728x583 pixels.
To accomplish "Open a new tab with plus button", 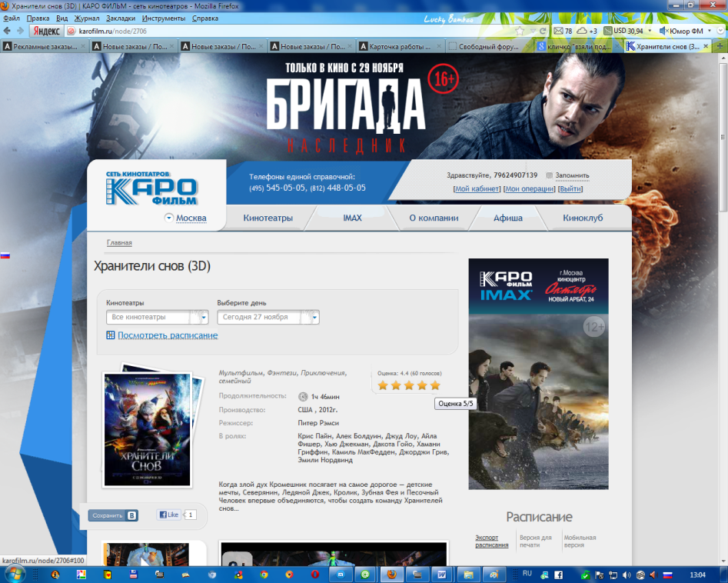I will [720, 46].
